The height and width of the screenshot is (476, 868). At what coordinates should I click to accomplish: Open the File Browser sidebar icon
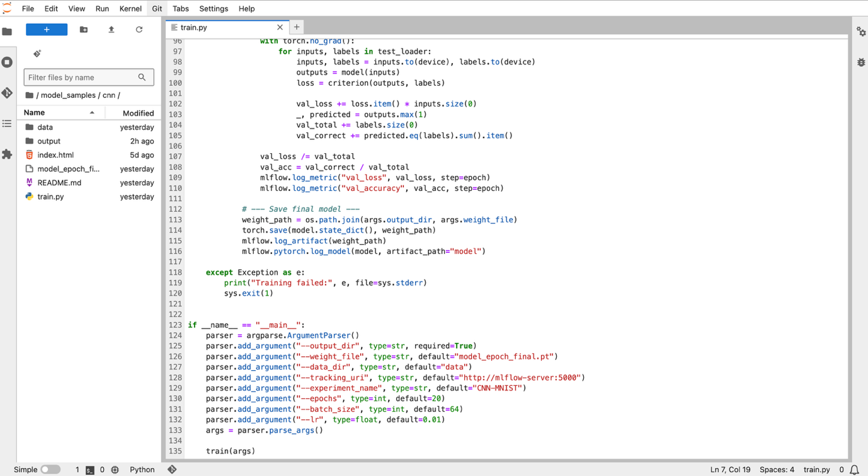click(8, 32)
